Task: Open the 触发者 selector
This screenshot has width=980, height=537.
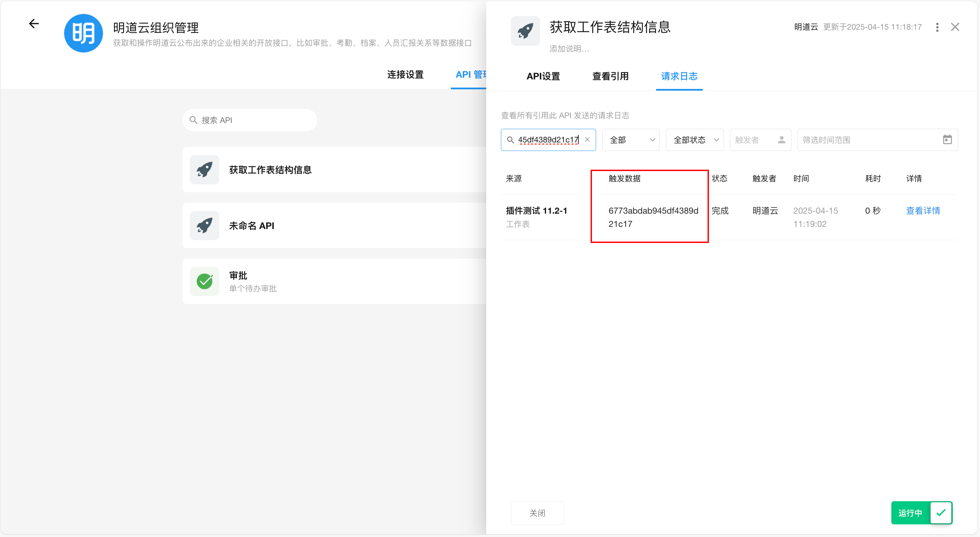Action: (760, 140)
